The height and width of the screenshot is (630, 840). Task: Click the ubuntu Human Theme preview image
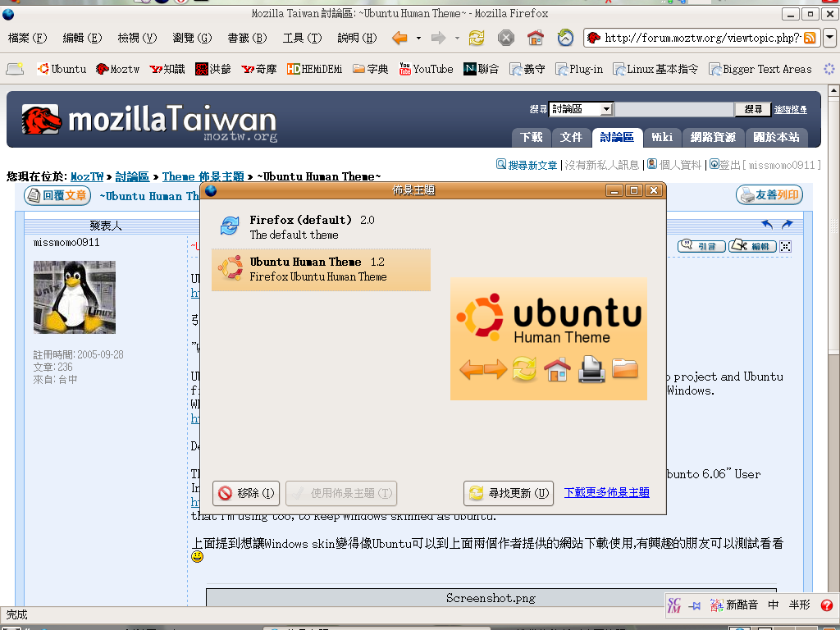tap(549, 339)
